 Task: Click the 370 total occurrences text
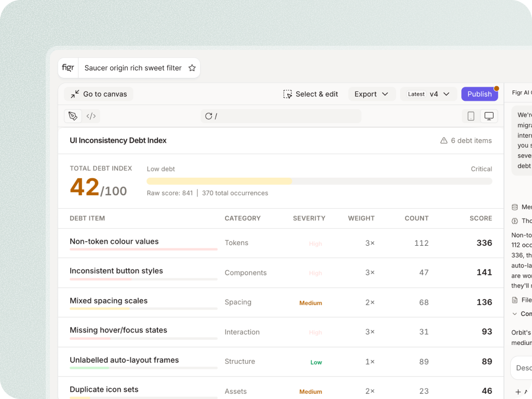coord(235,193)
